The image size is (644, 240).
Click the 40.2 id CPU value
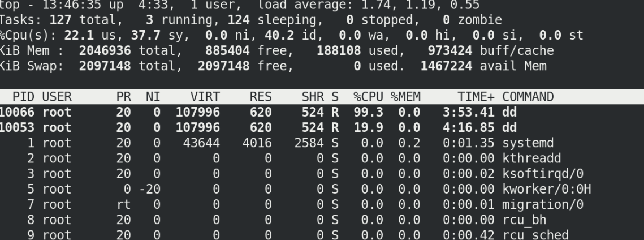tap(279, 35)
